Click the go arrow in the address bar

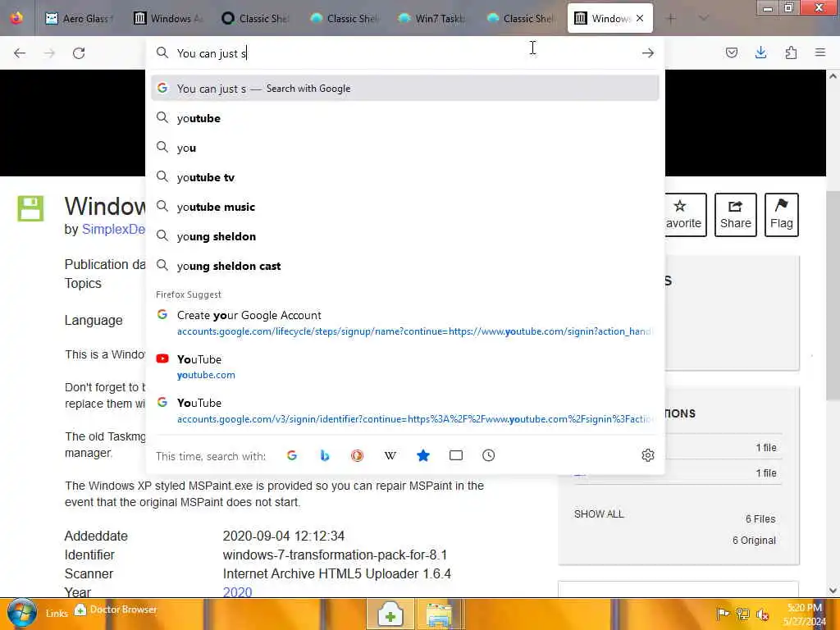[x=648, y=53]
